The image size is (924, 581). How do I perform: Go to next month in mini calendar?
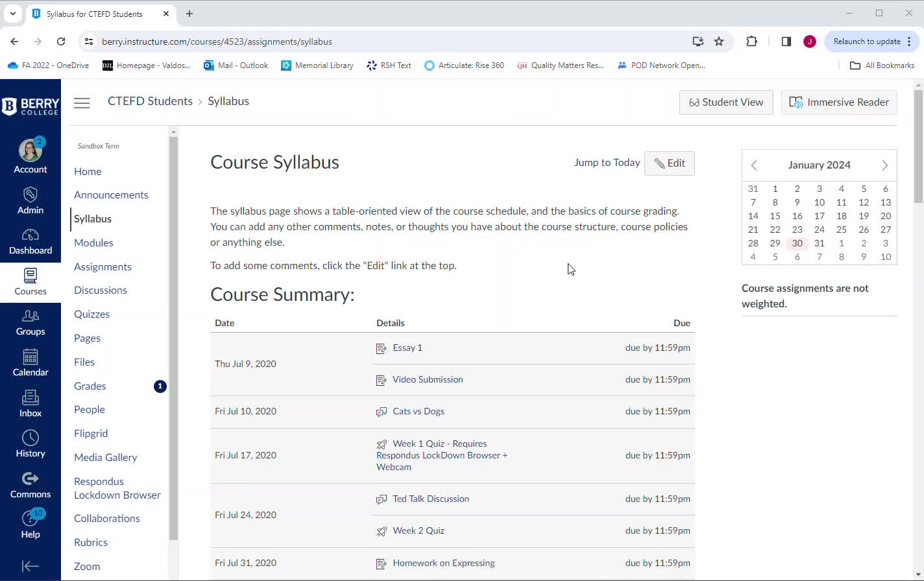(x=884, y=165)
